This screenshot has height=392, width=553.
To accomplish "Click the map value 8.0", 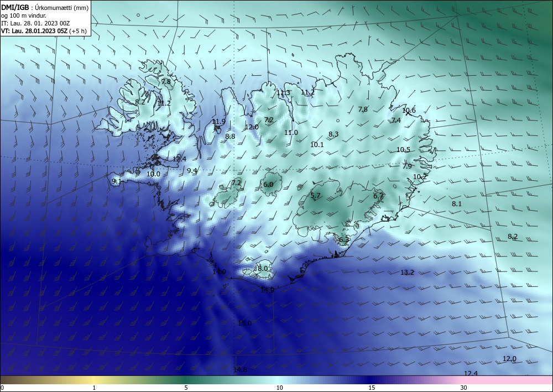I will coord(263,268).
